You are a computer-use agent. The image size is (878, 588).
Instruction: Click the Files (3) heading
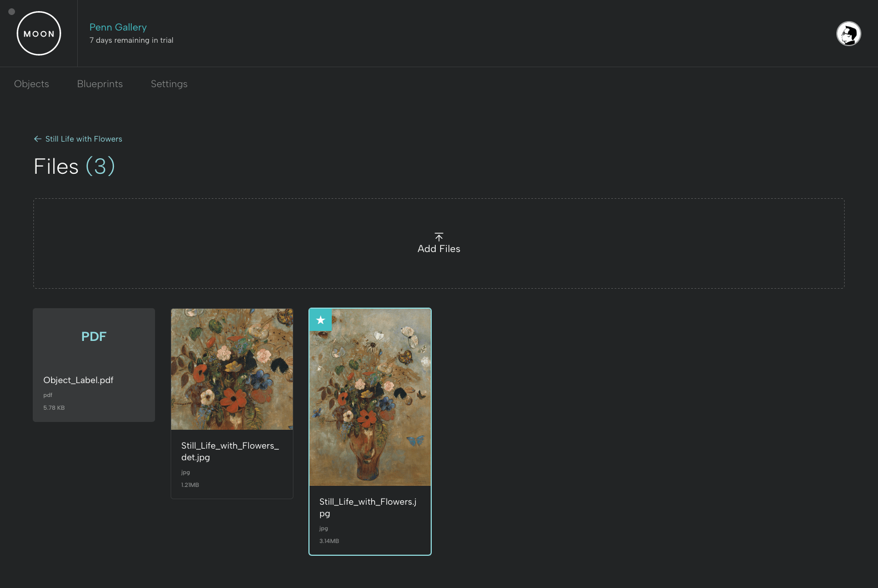point(74,167)
